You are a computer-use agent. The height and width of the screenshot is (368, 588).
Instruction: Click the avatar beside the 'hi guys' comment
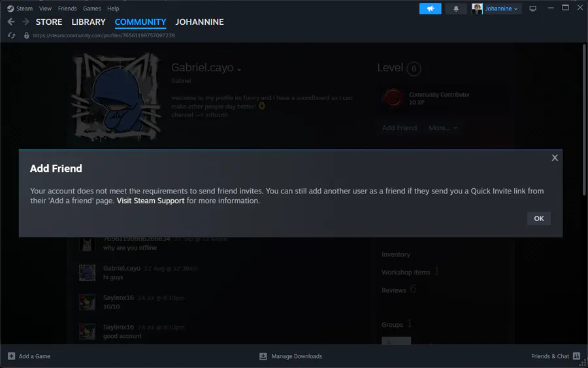click(87, 273)
